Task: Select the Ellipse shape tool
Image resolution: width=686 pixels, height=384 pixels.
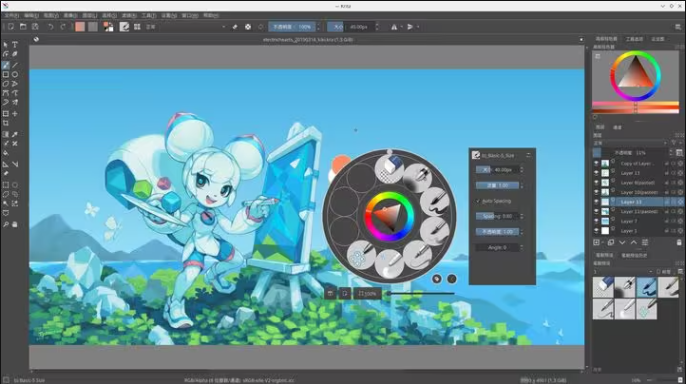Action: [x=15, y=74]
